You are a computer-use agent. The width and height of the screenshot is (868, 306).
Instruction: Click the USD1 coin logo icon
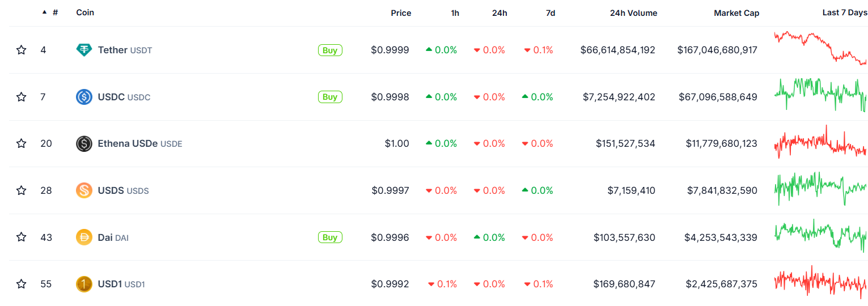point(84,284)
